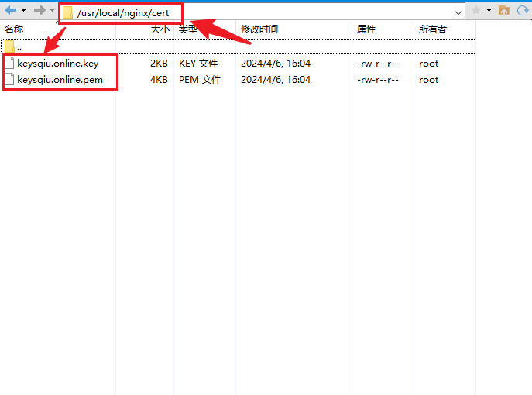This screenshot has height=395, width=532.
Task: Click the 所有者 column header
Action: pyautogui.click(x=432, y=29)
